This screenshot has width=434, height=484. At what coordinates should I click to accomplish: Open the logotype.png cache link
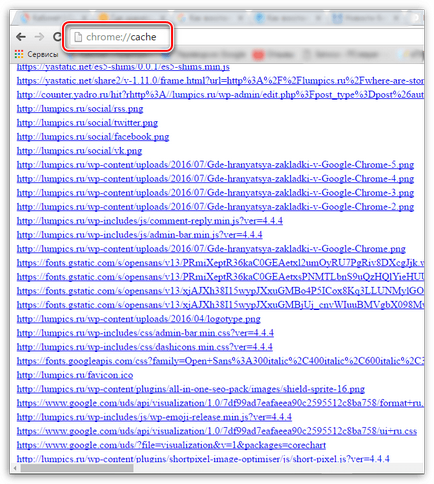pyautogui.click(x=139, y=319)
